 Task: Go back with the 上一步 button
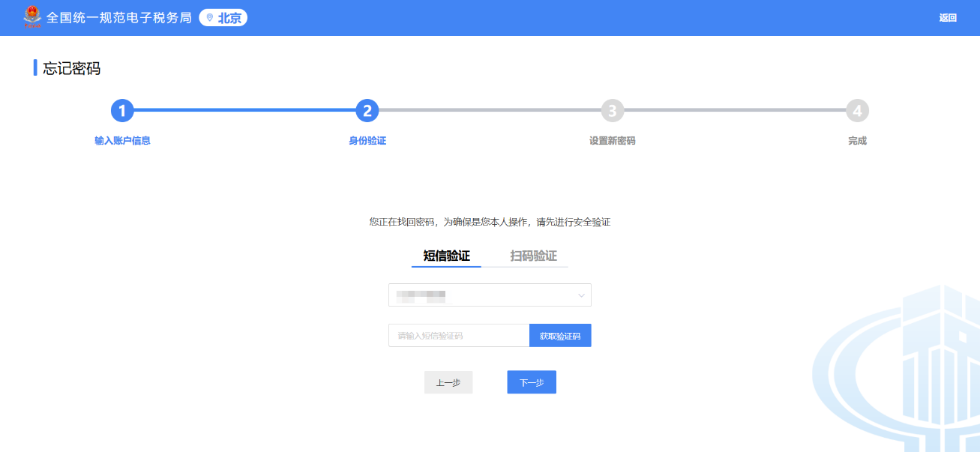(x=448, y=382)
